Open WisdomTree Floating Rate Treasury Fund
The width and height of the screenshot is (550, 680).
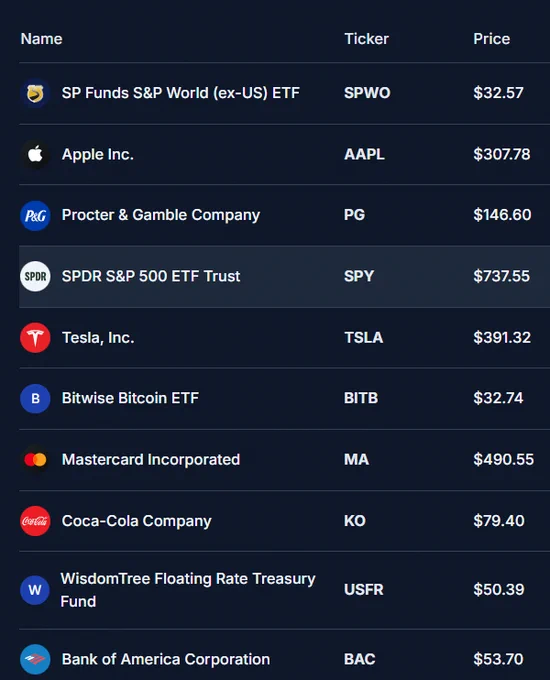point(188,590)
